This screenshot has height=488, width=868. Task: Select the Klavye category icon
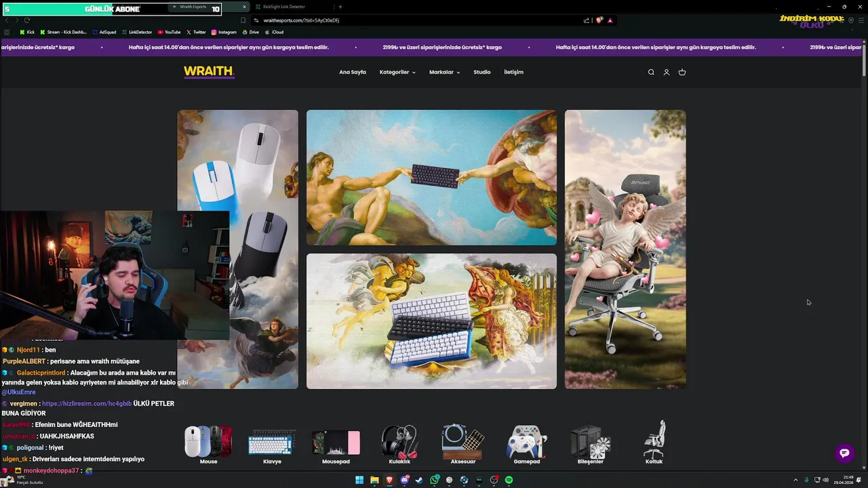click(272, 444)
